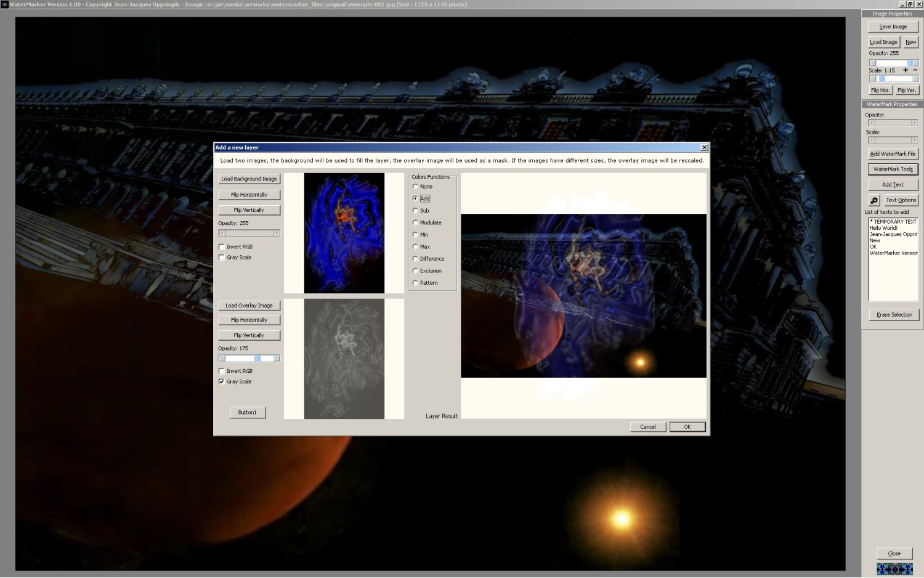Click the WaterMarker app icon in title bar
The image size is (924, 578).
coord(4,4)
